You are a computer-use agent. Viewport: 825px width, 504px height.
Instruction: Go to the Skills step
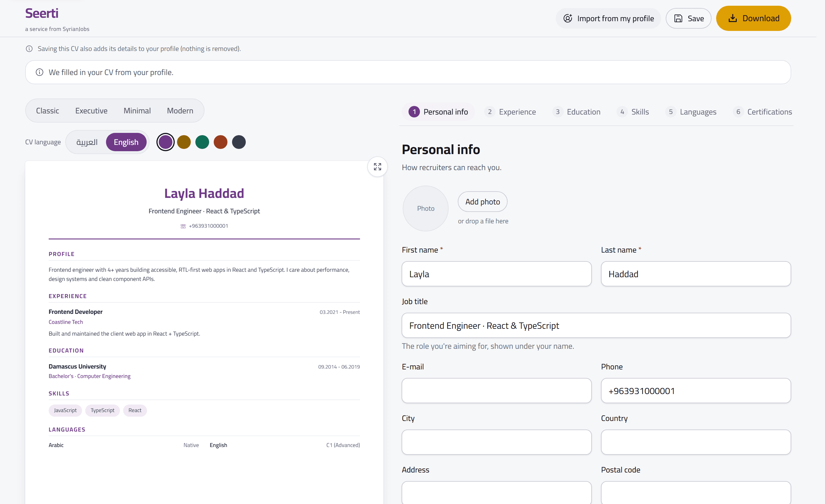point(633,112)
